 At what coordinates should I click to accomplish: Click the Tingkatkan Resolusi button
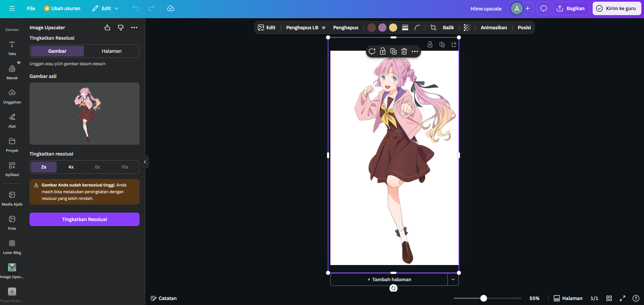pos(84,219)
